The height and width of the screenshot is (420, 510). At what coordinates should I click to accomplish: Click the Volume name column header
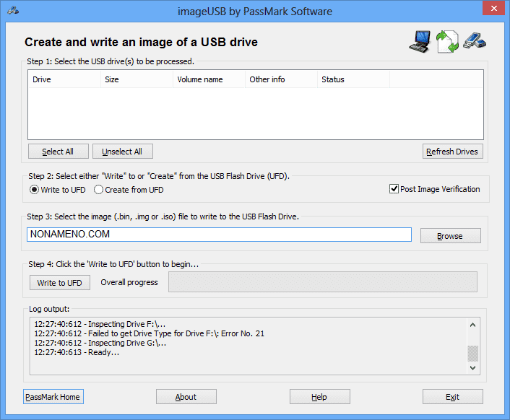(209, 79)
